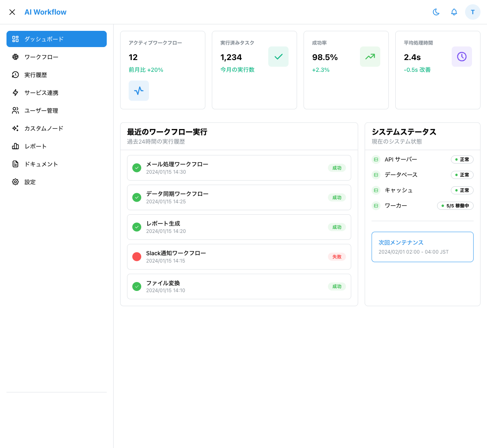
Task: Open ユーザー管理 via the users icon
Action: tap(15, 110)
